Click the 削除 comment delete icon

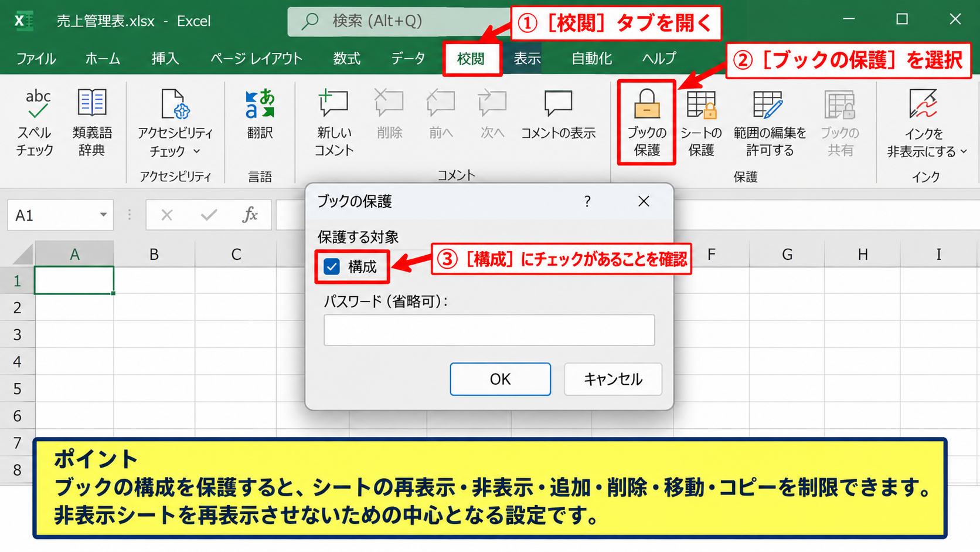(x=389, y=104)
